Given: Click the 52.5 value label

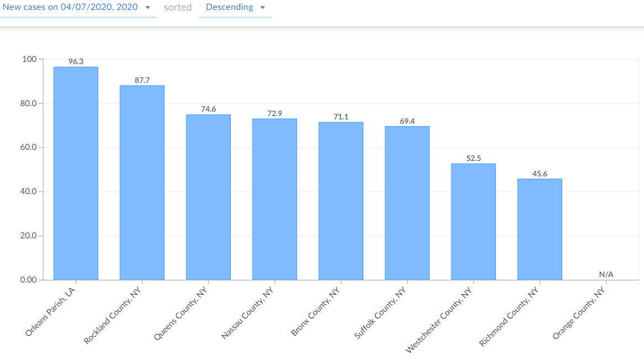Looking at the screenshot, I should click(473, 158).
